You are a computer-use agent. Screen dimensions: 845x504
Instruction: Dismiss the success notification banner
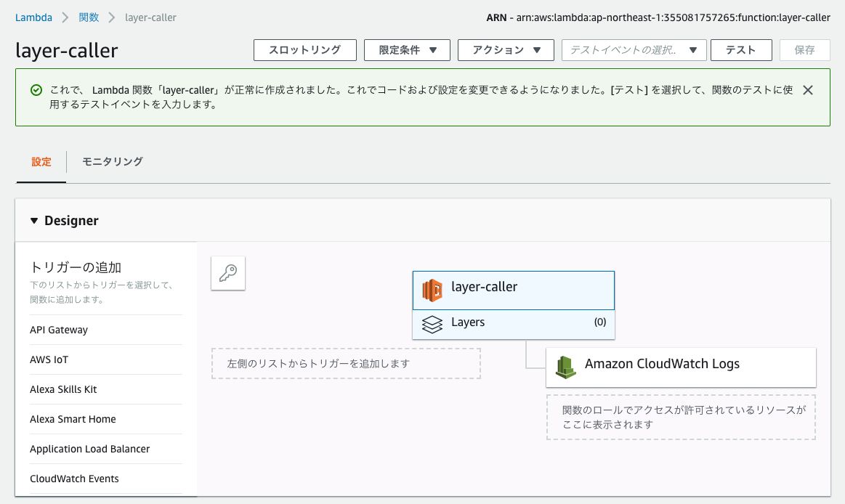pos(808,90)
